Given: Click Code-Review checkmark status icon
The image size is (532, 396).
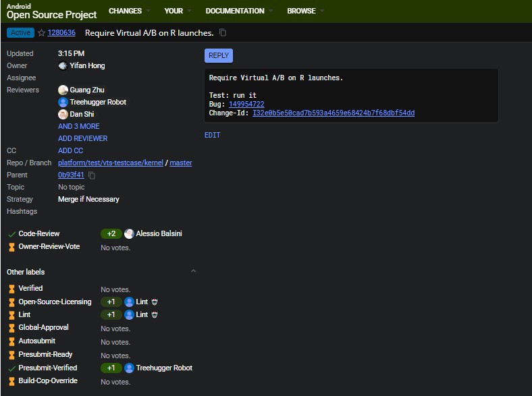Looking at the screenshot, I should click(11, 234).
